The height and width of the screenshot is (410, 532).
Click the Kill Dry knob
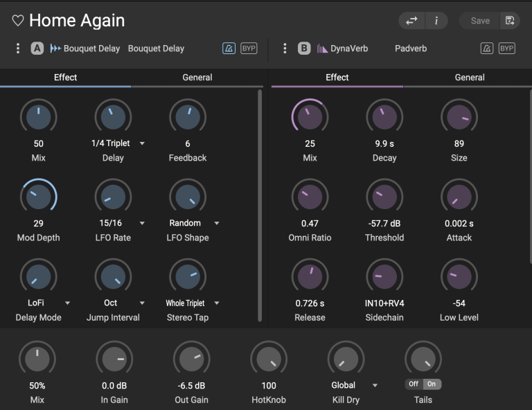click(346, 359)
